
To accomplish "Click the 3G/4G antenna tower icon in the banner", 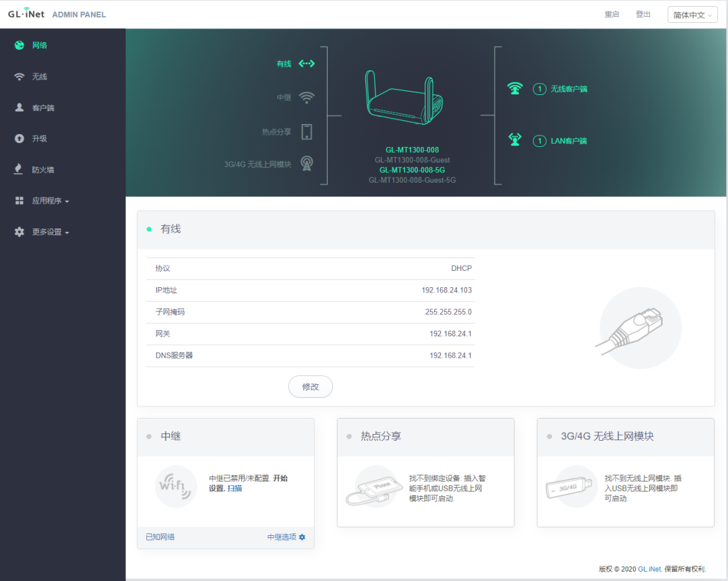I will [307, 164].
